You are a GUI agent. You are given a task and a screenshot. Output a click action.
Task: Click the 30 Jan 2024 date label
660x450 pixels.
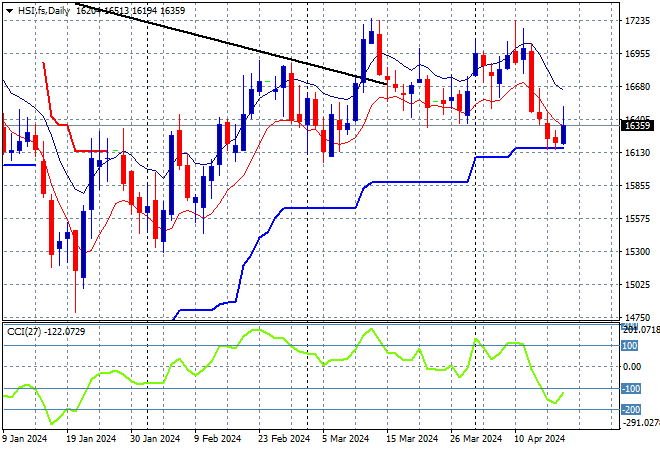[155, 439]
